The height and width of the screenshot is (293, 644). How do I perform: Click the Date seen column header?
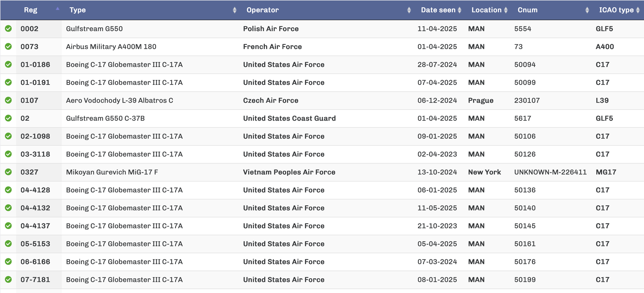coord(438,10)
